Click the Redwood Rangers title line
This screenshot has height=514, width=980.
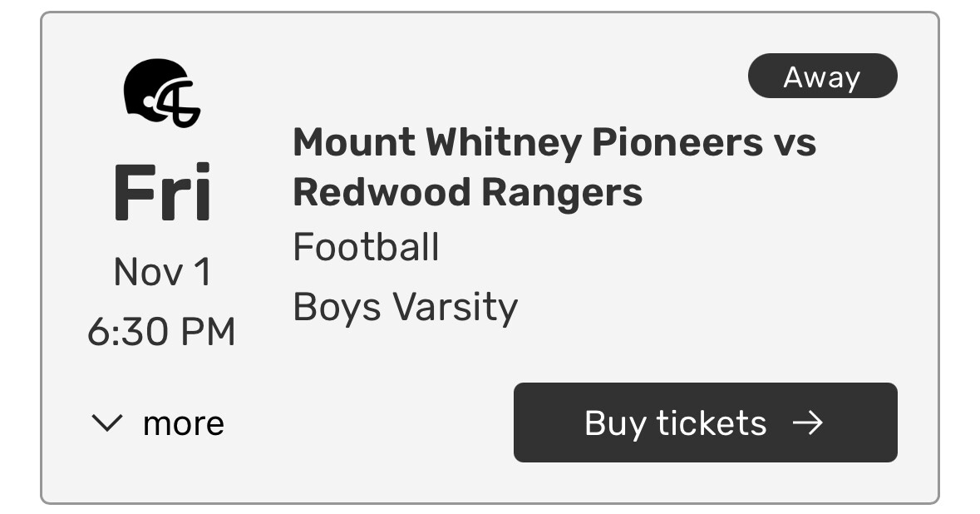click(467, 192)
